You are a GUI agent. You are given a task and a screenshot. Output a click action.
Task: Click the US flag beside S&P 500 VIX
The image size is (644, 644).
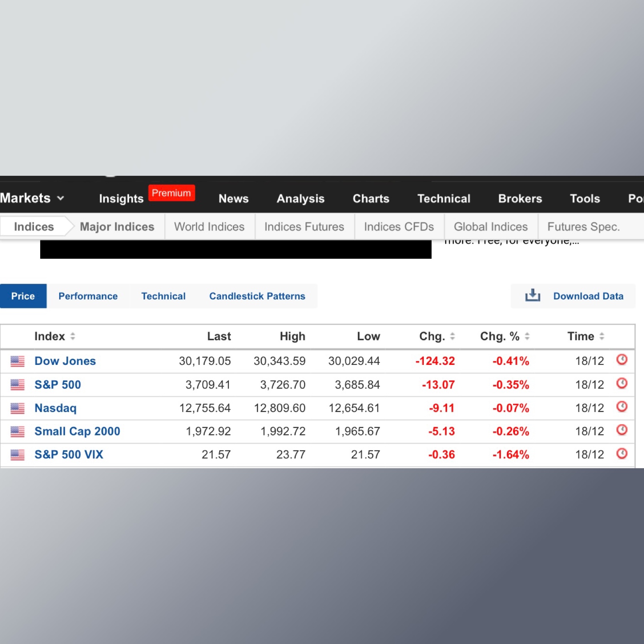click(18, 455)
